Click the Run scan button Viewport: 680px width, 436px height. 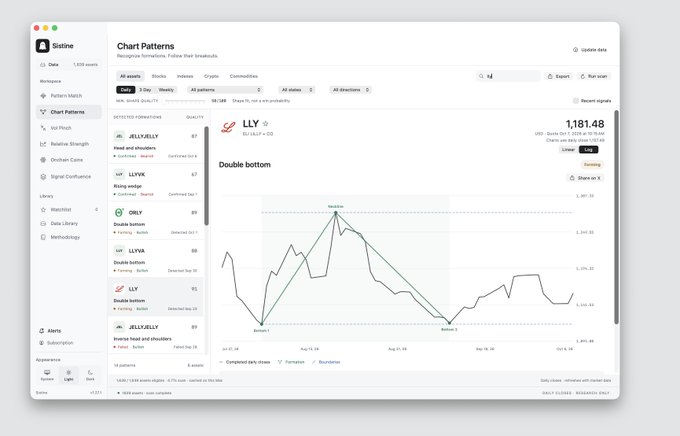pyautogui.click(x=594, y=76)
